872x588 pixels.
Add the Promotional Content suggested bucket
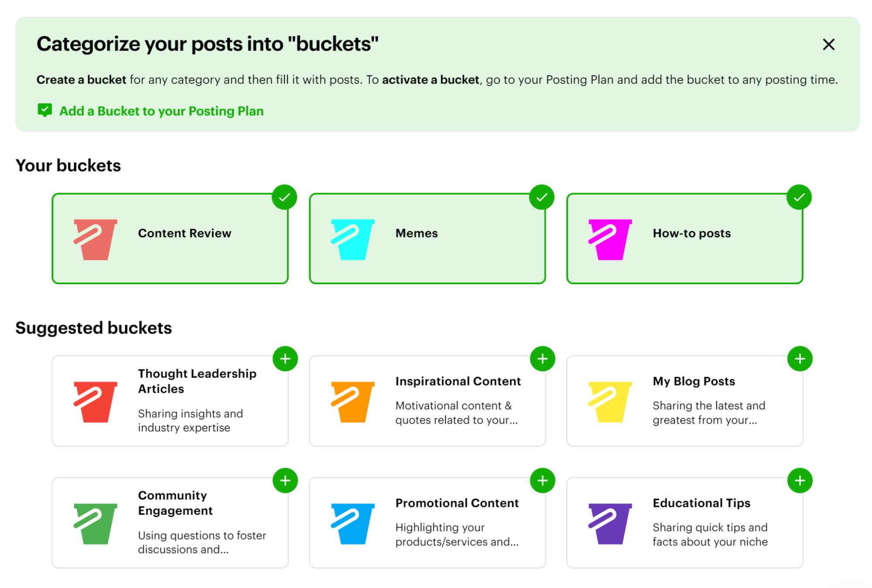542,480
